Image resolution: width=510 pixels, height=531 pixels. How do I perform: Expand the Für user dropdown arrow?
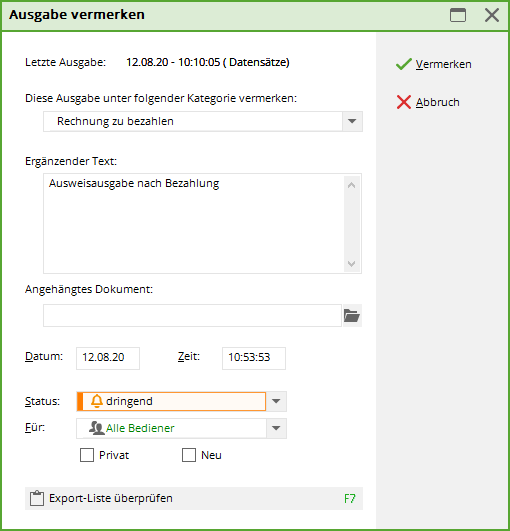[x=276, y=428]
